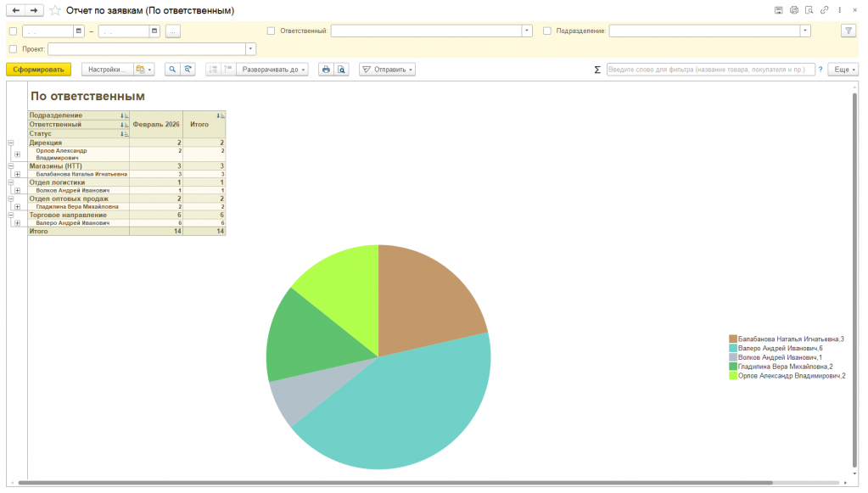The width and height of the screenshot is (868, 493).
Task: Open calendar picker for end date
Action: pyautogui.click(x=154, y=31)
